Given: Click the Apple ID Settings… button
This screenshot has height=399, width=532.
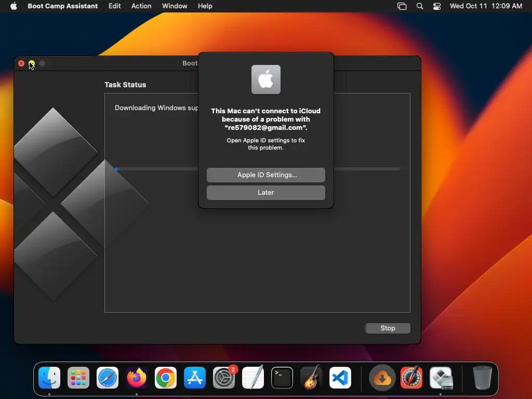Looking at the screenshot, I should point(266,175).
